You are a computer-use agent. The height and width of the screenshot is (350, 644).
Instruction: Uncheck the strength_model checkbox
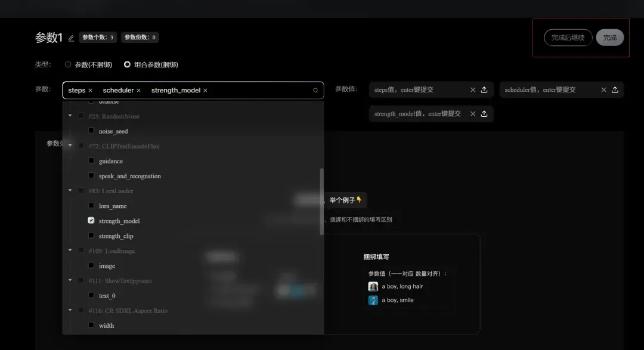(91, 221)
